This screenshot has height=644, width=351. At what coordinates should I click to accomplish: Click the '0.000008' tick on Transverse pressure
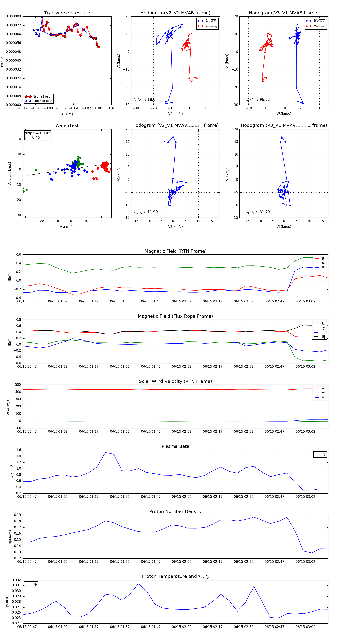[x=13, y=96]
